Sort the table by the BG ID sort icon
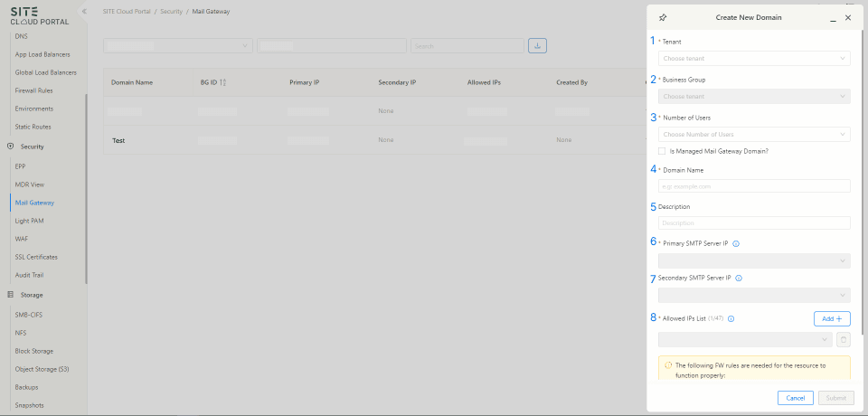Viewport: 868px width, 416px height. (223, 82)
